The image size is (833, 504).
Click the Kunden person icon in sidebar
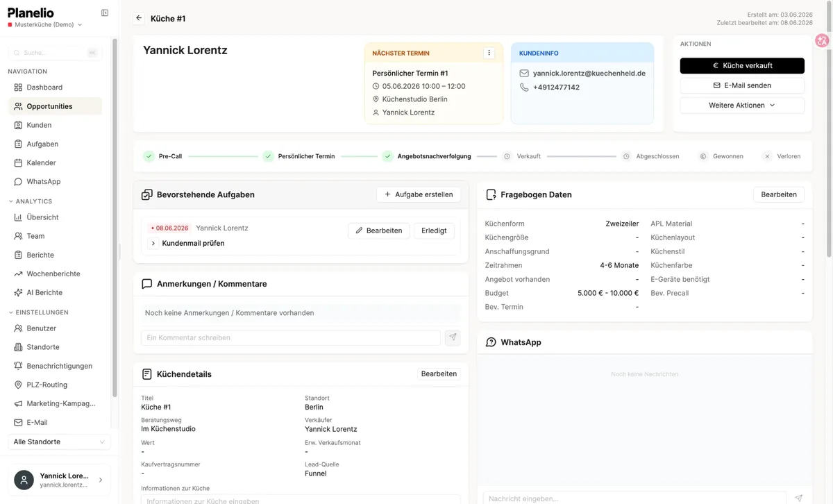18,125
